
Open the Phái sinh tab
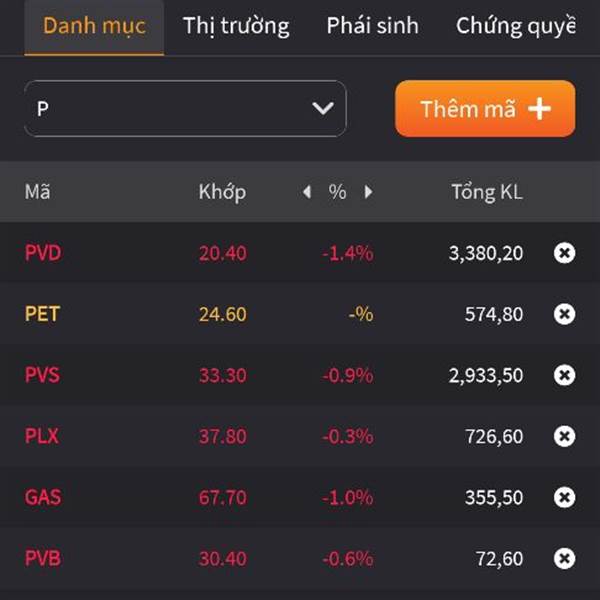[x=372, y=26]
